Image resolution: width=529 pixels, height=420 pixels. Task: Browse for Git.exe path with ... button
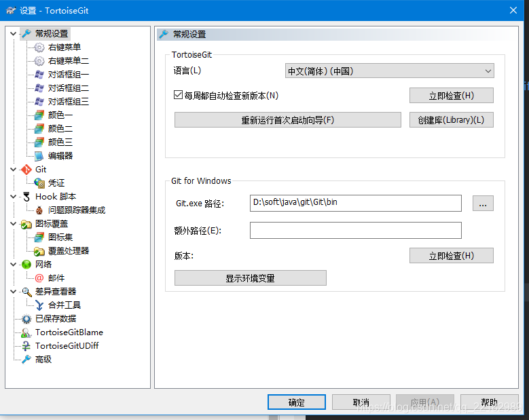pyautogui.click(x=483, y=204)
